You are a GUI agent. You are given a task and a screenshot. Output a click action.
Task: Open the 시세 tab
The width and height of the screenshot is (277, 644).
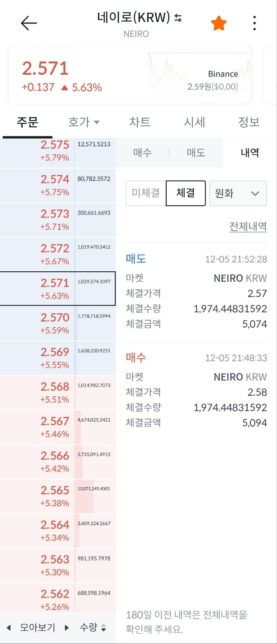[x=195, y=122]
